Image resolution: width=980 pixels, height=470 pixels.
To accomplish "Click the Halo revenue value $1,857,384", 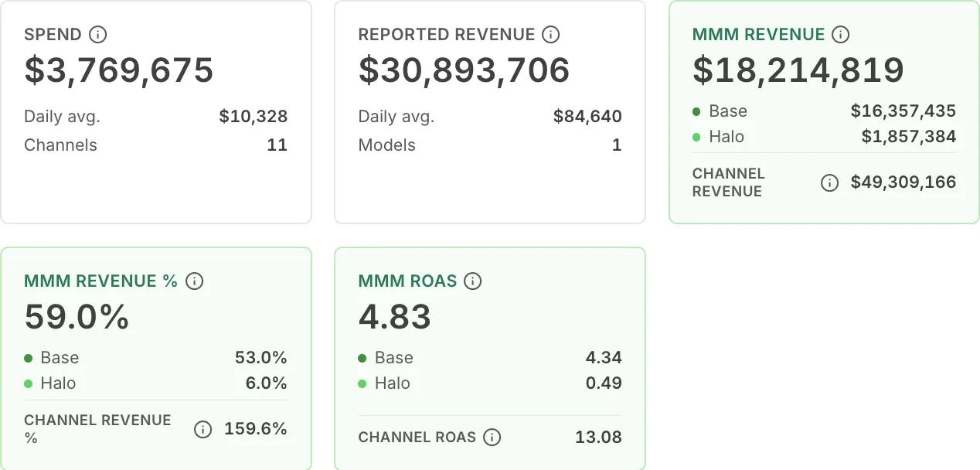I will (x=909, y=137).
